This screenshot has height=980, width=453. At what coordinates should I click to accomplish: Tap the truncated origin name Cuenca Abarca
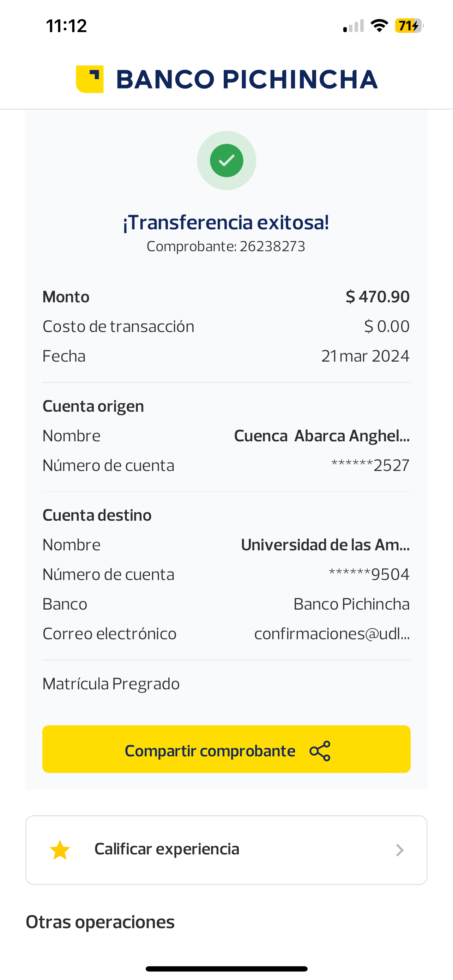coord(321,436)
